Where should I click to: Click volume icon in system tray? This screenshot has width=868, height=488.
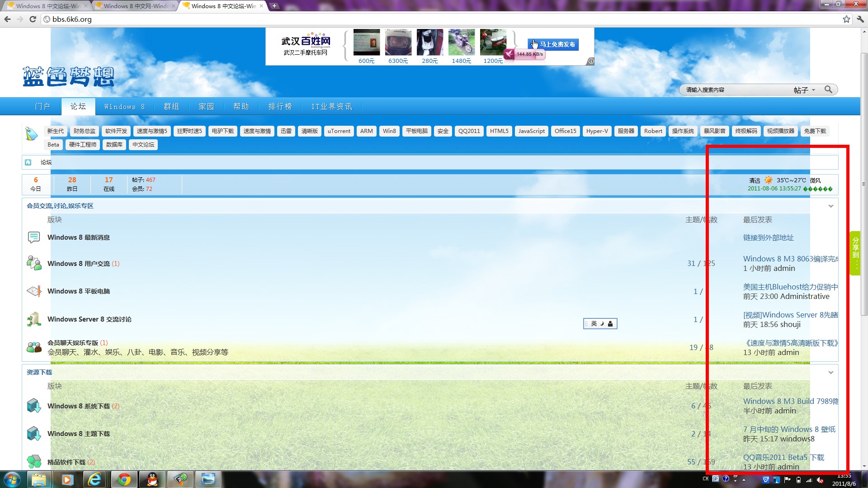point(821,480)
